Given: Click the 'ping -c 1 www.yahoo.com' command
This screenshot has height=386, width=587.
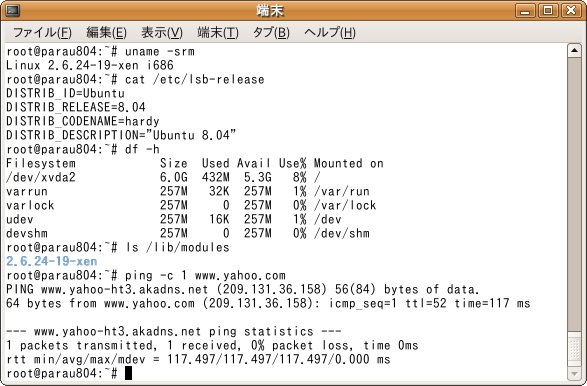Looking at the screenshot, I should tap(205, 276).
